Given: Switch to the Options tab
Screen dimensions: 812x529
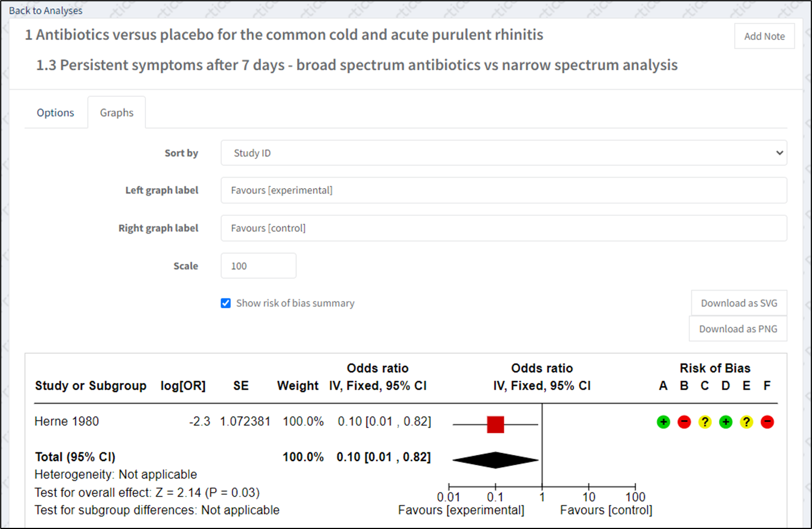Looking at the screenshot, I should click(55, 112).
